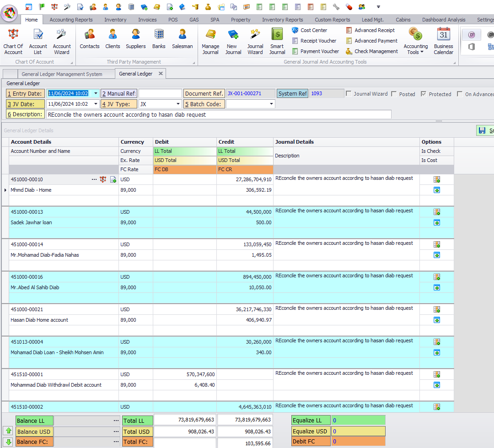This screenshot has height=448, width=494.
Task: Open the Suppliers icon
Action: pyautogui.click(x=136, y=39)
